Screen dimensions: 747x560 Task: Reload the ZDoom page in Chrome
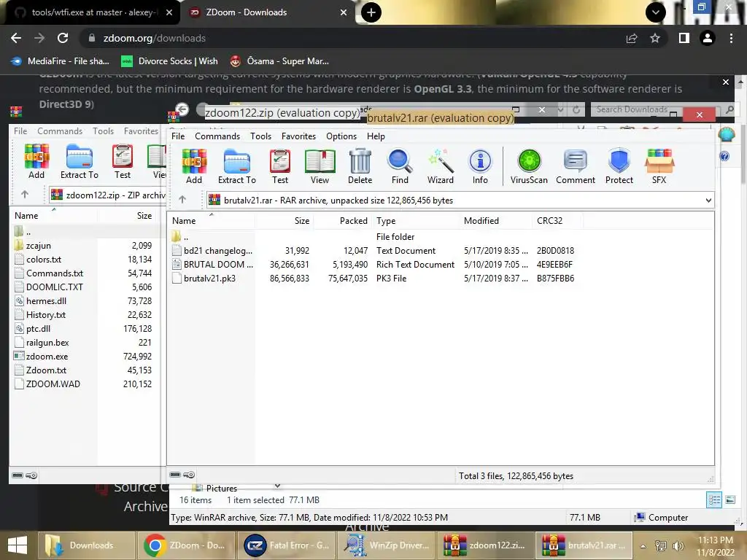63,38
